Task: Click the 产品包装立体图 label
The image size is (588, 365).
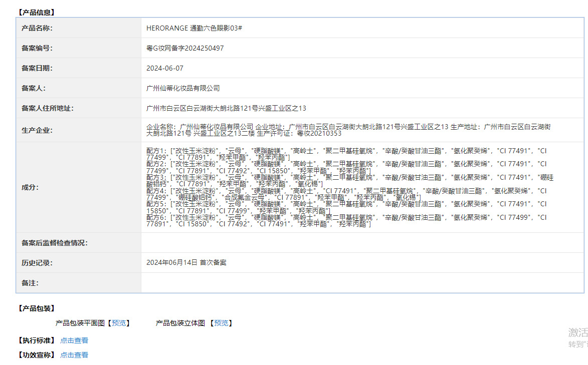Action: 180,323
